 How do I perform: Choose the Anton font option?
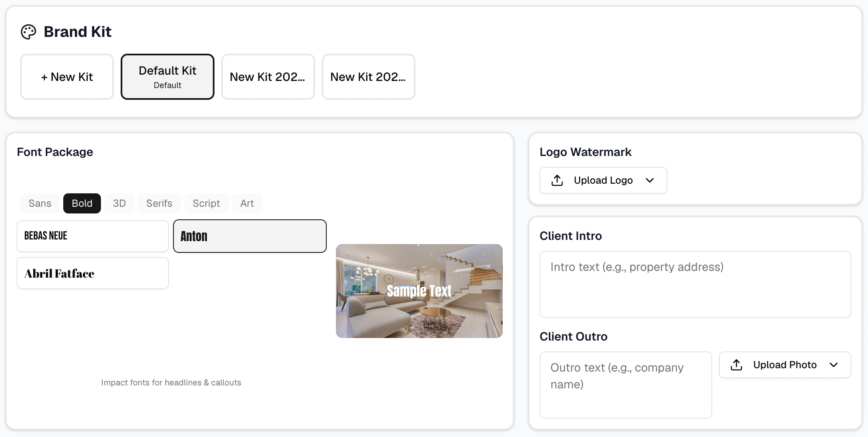pos(250,236)
